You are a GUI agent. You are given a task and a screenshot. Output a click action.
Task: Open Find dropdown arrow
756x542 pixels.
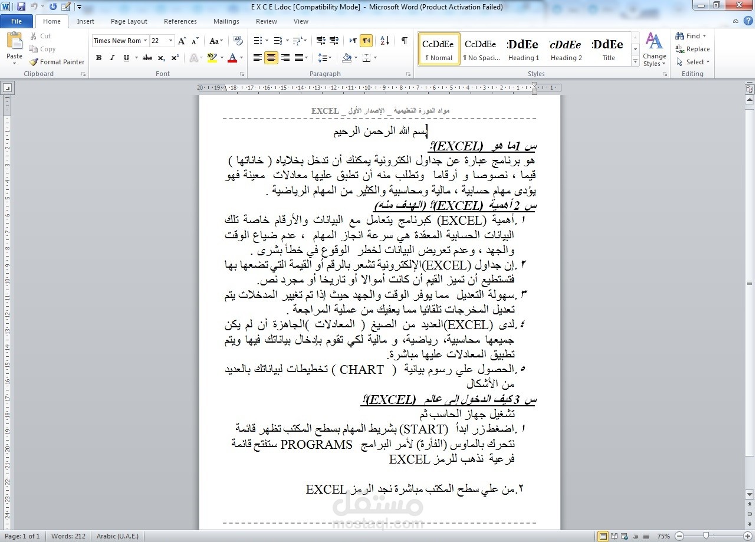click(704, 36)
